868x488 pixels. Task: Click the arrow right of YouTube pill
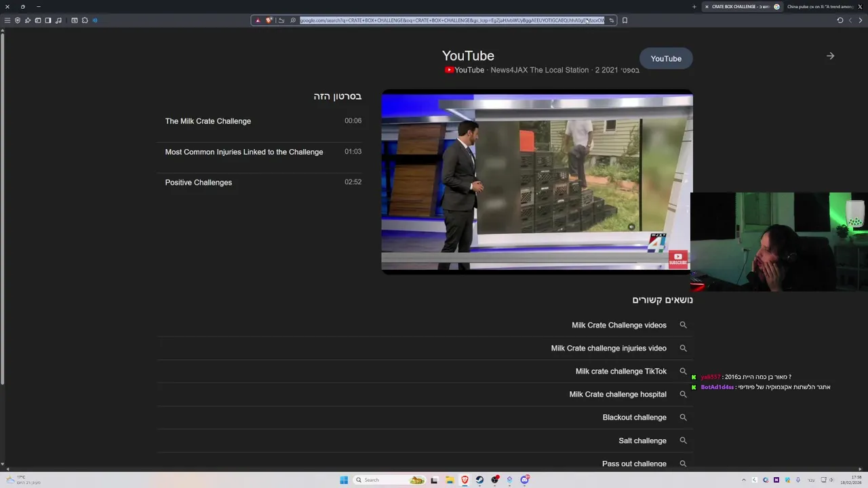(830, 56)
